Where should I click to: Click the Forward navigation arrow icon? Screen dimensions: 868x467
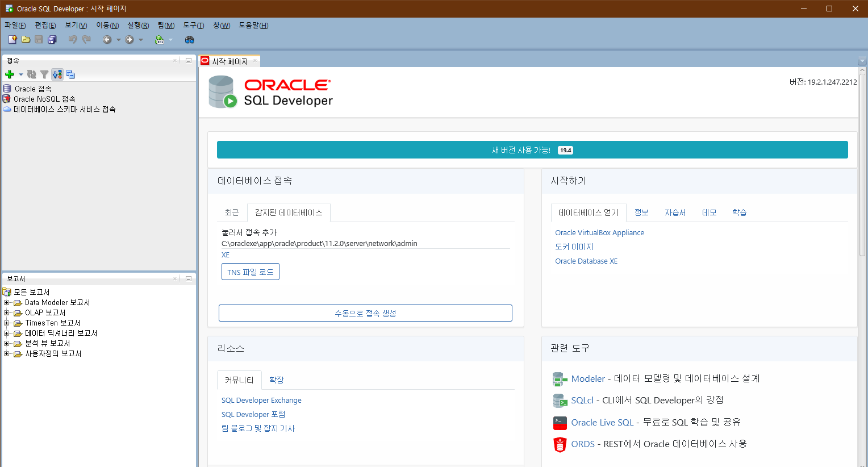[x=130, y=39]
